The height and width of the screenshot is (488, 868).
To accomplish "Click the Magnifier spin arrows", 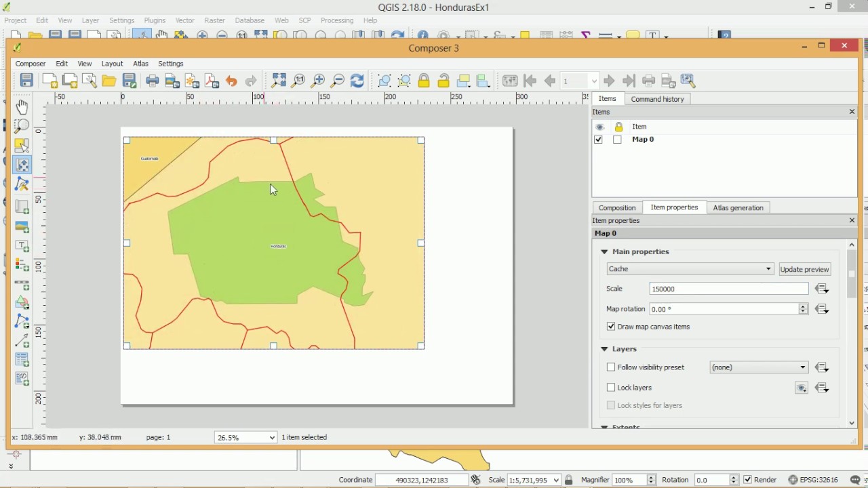I will click(x=652, y=480).
